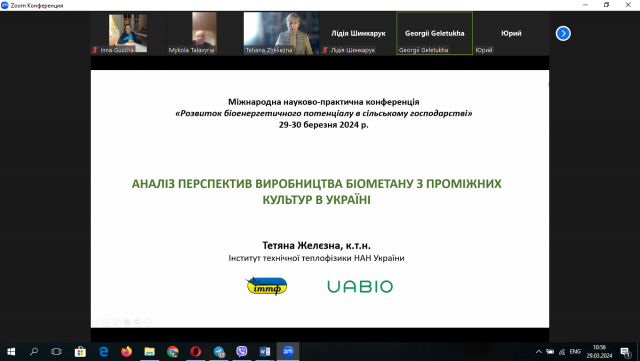The height and width of the screenshot is (361, 640).
Task: Select Inna Gushа video thumbnail
Action: click(x=128, y=33)
